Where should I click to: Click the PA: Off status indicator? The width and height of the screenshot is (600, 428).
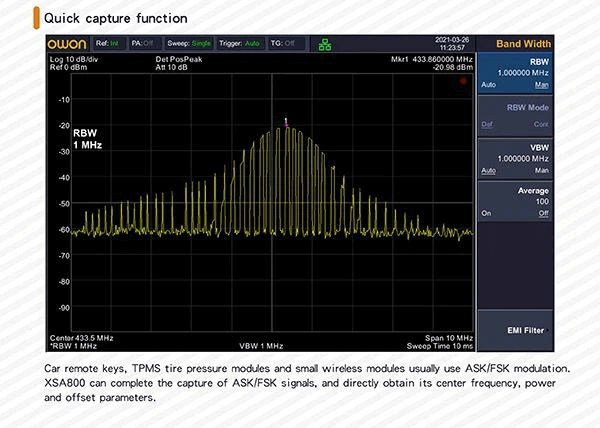click(x=143, y=44)
